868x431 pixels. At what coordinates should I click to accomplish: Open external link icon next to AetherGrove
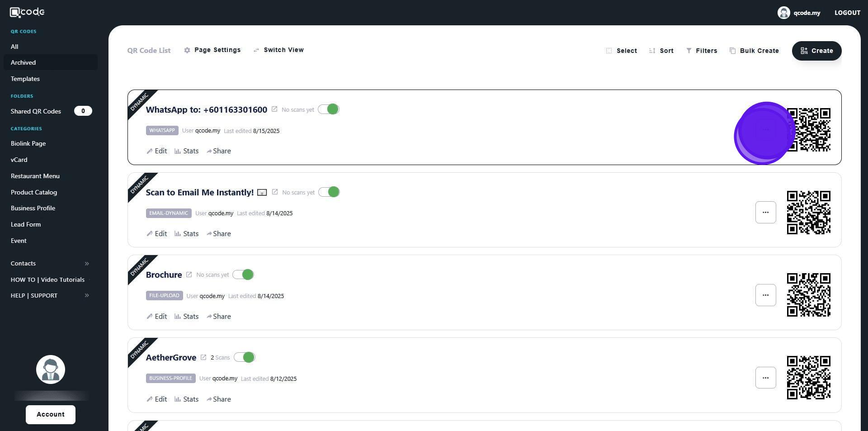[203, 357]
